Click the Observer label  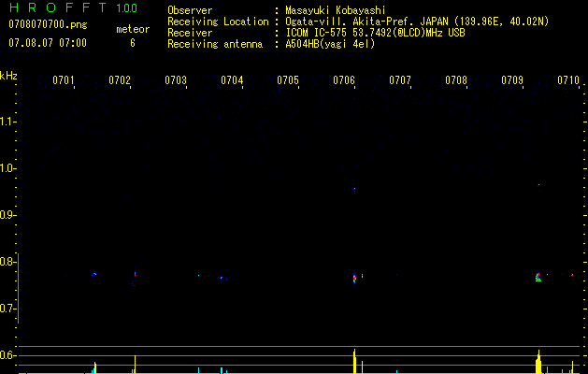click(190, 10)
